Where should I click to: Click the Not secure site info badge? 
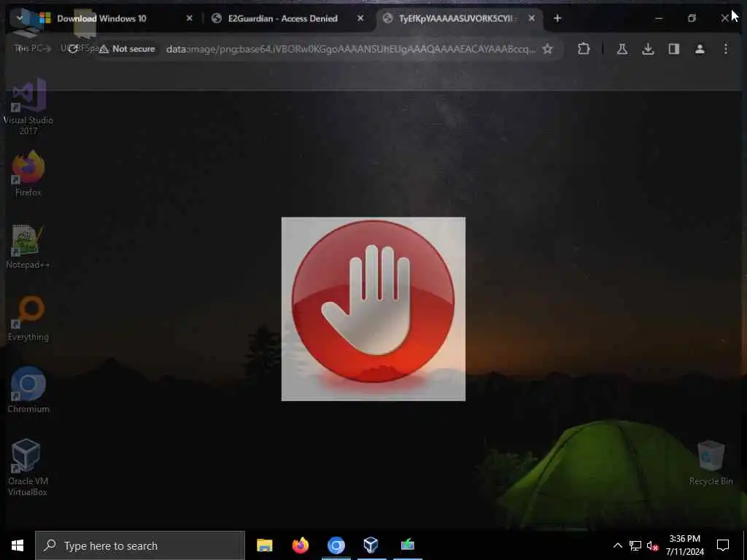(x=127, y=49)
